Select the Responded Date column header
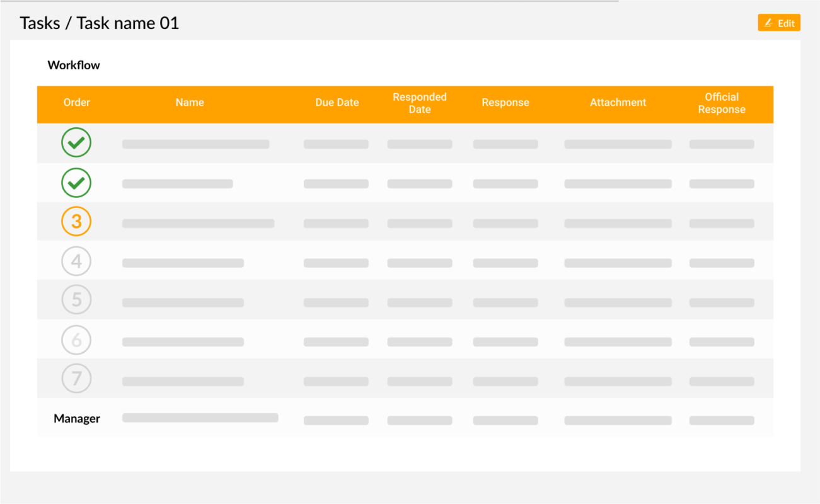This screenshot has width=820, height=504. [420, 102]
